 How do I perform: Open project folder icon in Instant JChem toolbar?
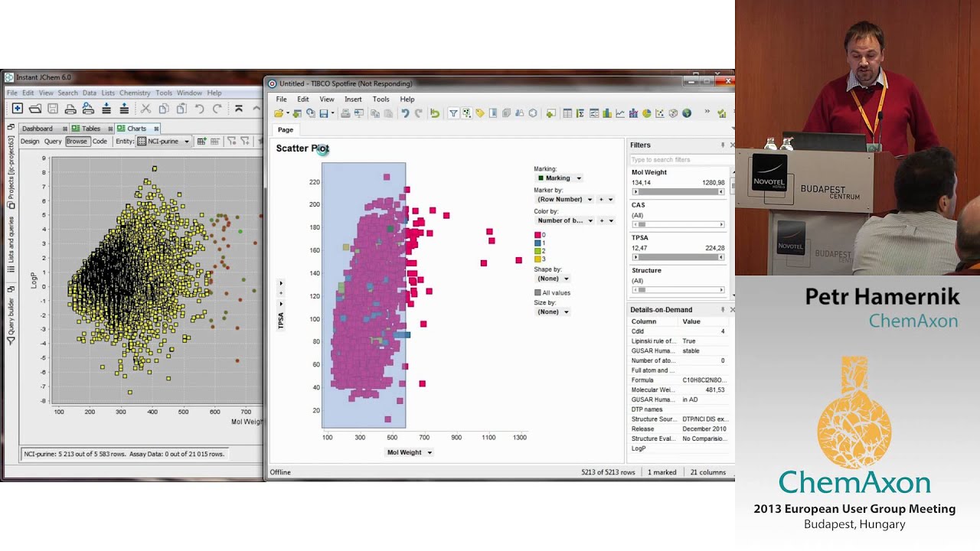point(35,109)
